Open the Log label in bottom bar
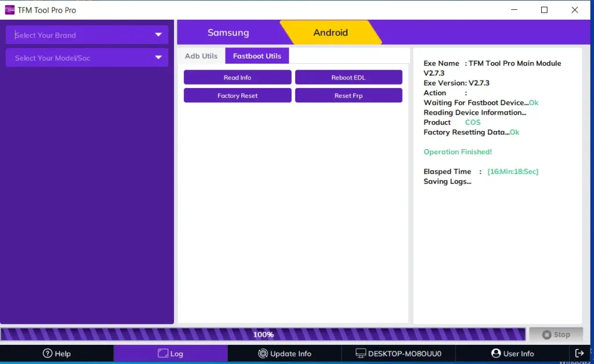This screenshot has width=594, height=364. [176, 354]
